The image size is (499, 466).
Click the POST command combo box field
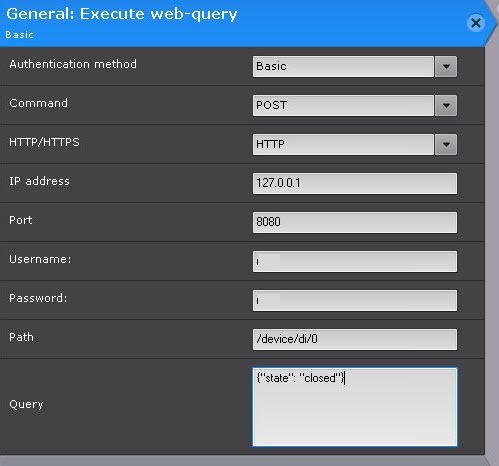point(343,105)
